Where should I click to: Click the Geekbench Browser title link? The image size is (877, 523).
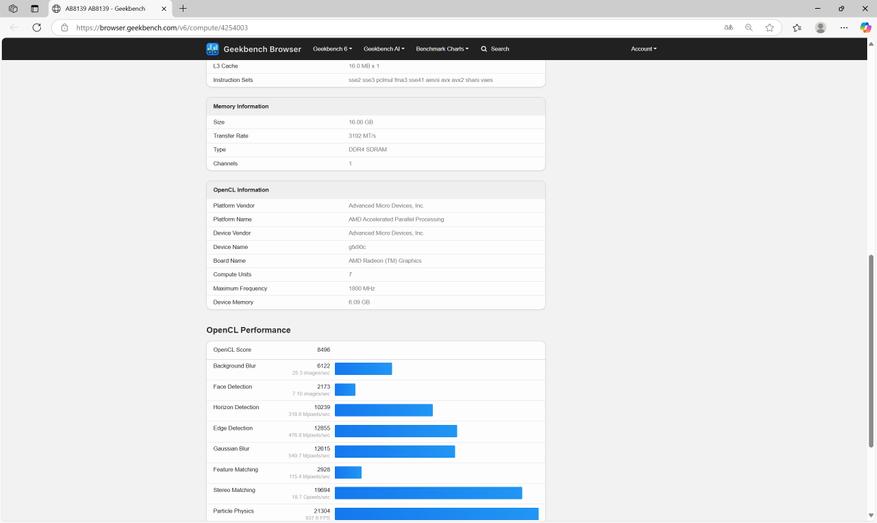262,49
